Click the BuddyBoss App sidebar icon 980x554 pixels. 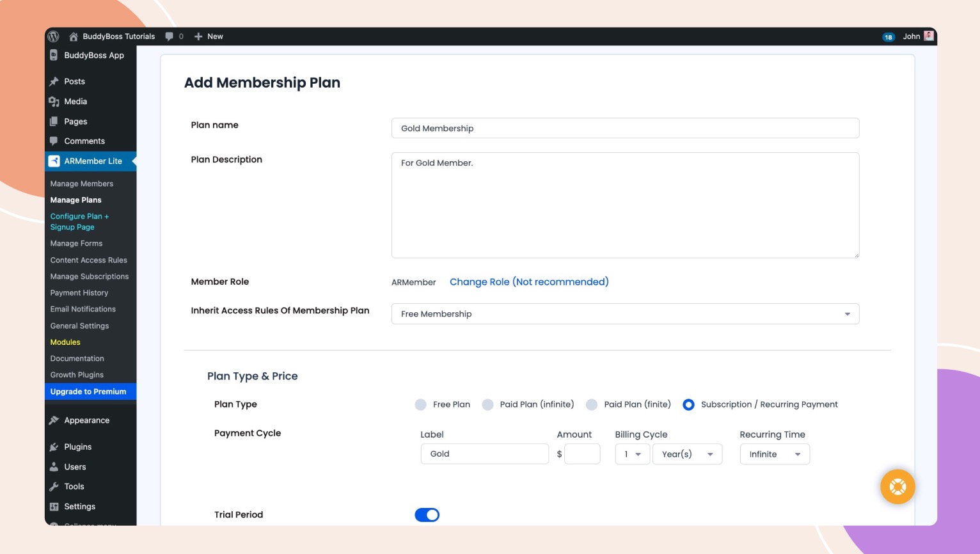[x=54, y=56]
